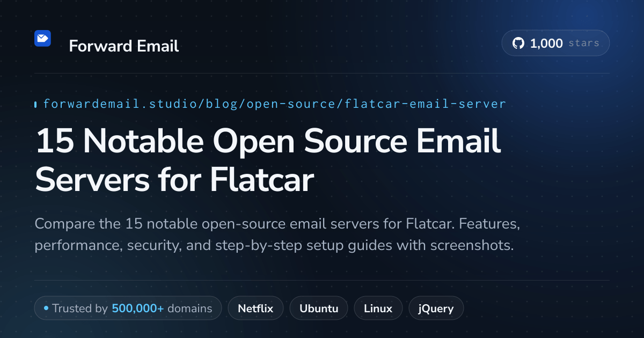Click the 1,000 stars badge
Viewport: 644px width, 338px height.
(x=555, y=43)
